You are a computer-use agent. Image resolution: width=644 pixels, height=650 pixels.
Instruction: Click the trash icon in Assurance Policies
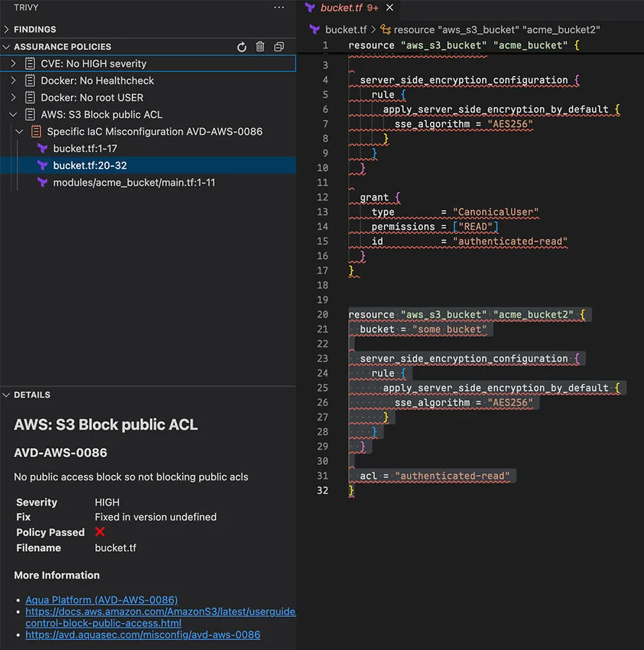(260, 47)
